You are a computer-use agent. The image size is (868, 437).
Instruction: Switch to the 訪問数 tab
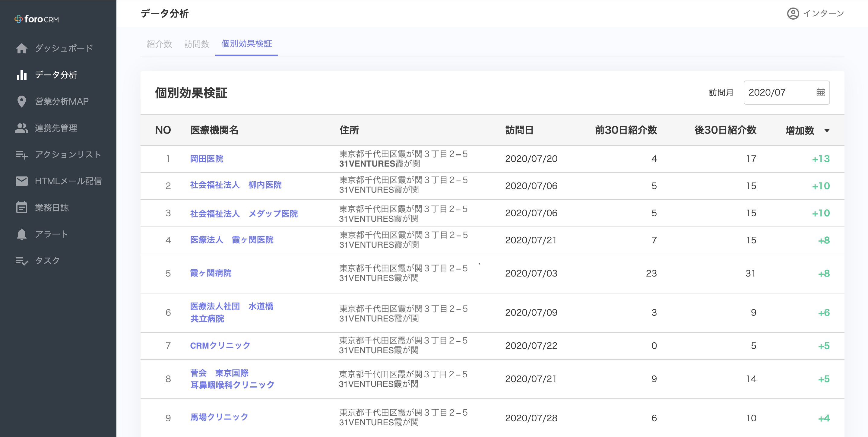(197, 44)
